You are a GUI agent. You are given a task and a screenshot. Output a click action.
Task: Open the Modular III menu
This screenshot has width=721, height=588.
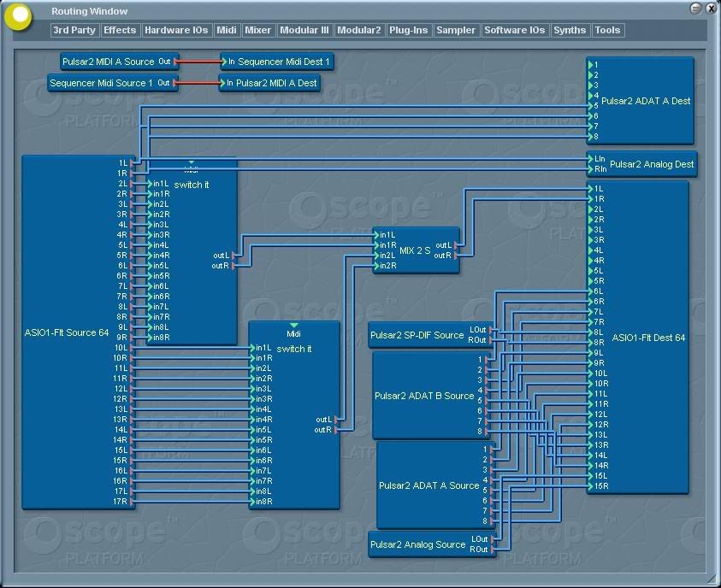pyautogui.click(x=304, y=30)
